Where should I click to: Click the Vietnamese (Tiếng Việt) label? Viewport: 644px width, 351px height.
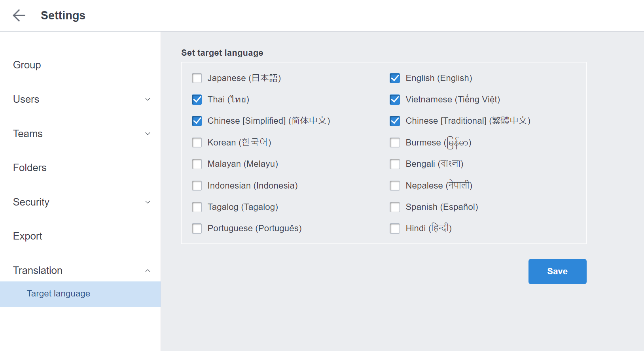point(453,100)
